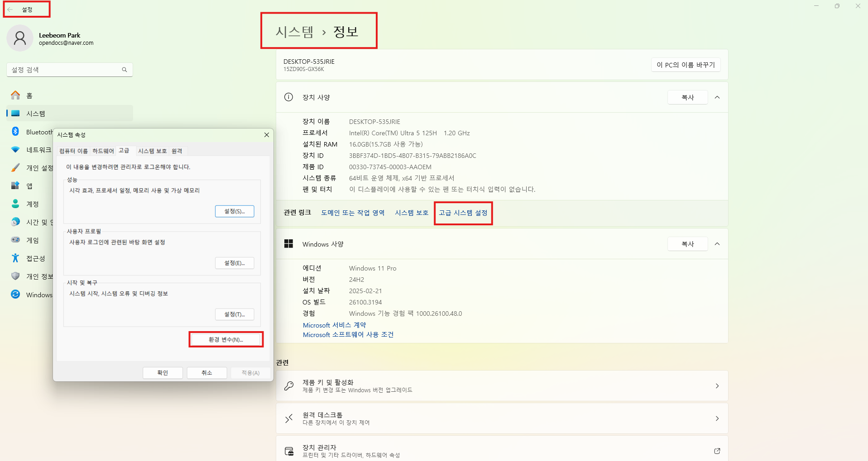Open 네트워크 via the Wi-Fi icon
The image size is (868, 461).
pos(15,150)
